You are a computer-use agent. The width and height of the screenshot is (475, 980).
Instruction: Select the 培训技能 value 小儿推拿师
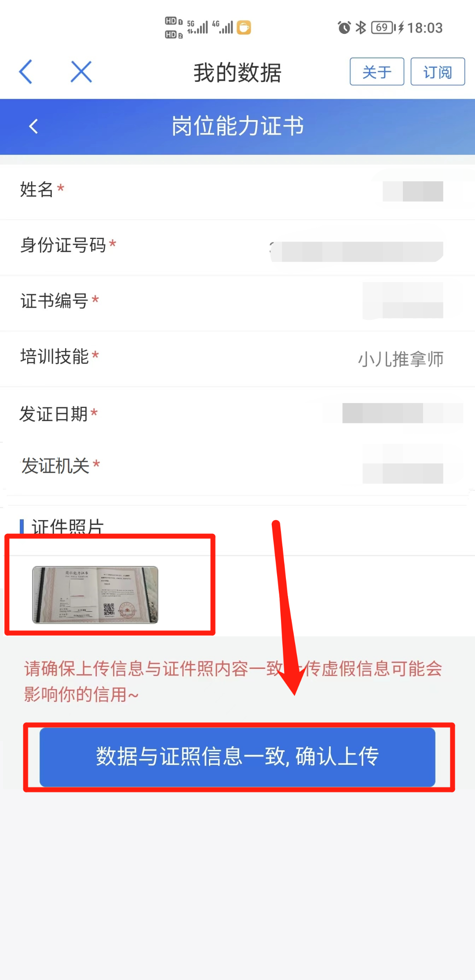click(x=401, y=359)
